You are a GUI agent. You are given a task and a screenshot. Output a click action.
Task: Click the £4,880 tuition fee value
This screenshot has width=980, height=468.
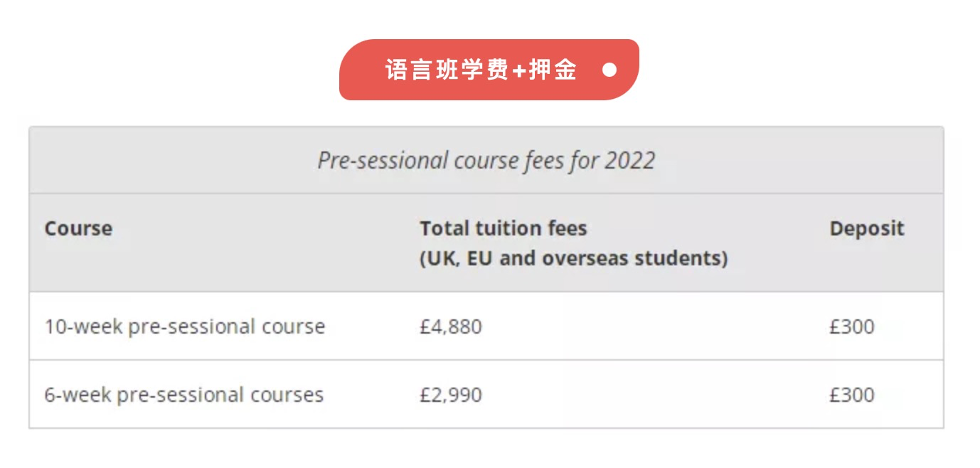tap(450, 326)
